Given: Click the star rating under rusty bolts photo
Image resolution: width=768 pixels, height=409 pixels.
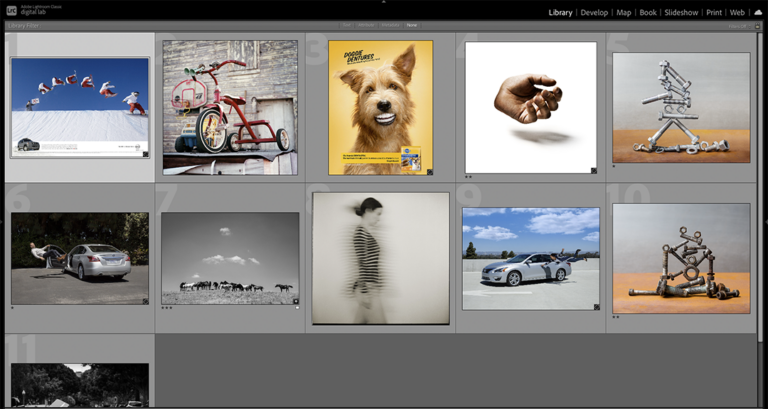Looking at the screenshot, I should point(616,317).
